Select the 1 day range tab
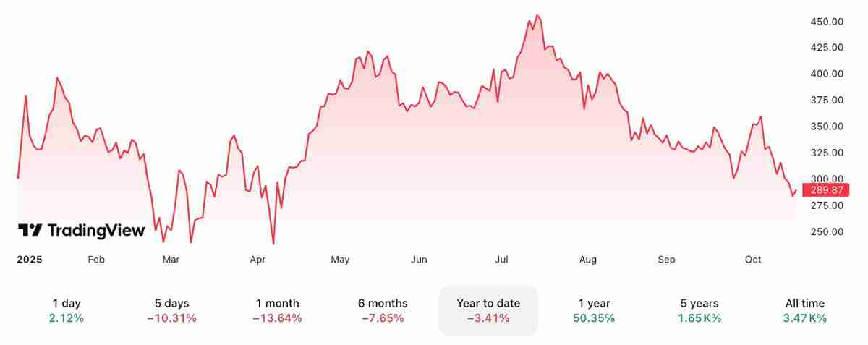The height and width of the screenshot is (345, 868). 67,311
